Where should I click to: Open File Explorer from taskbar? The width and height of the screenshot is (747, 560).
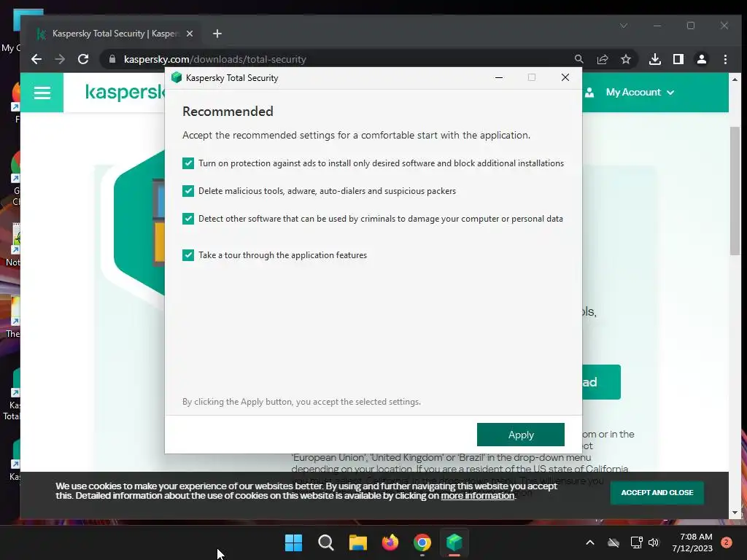(x=357, y=542)
